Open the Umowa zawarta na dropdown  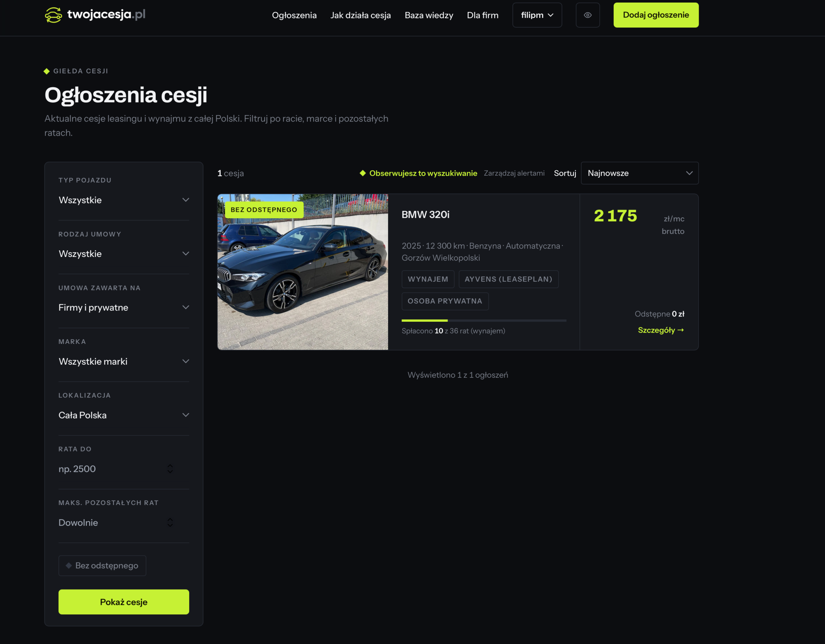click(123, 307)
